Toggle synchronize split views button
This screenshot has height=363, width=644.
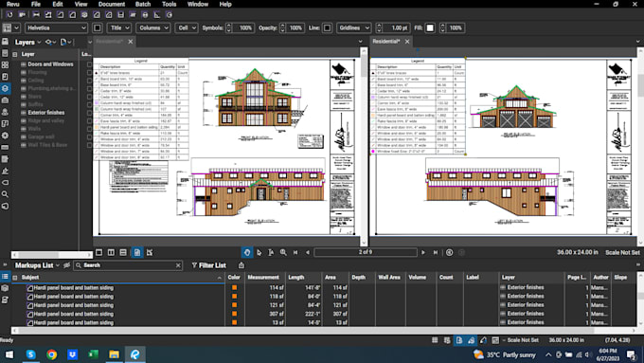click(137, 252)
